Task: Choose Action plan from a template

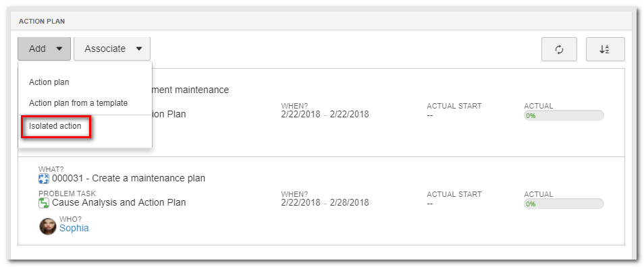Action: pyautogui.click(x=78, y=103)
